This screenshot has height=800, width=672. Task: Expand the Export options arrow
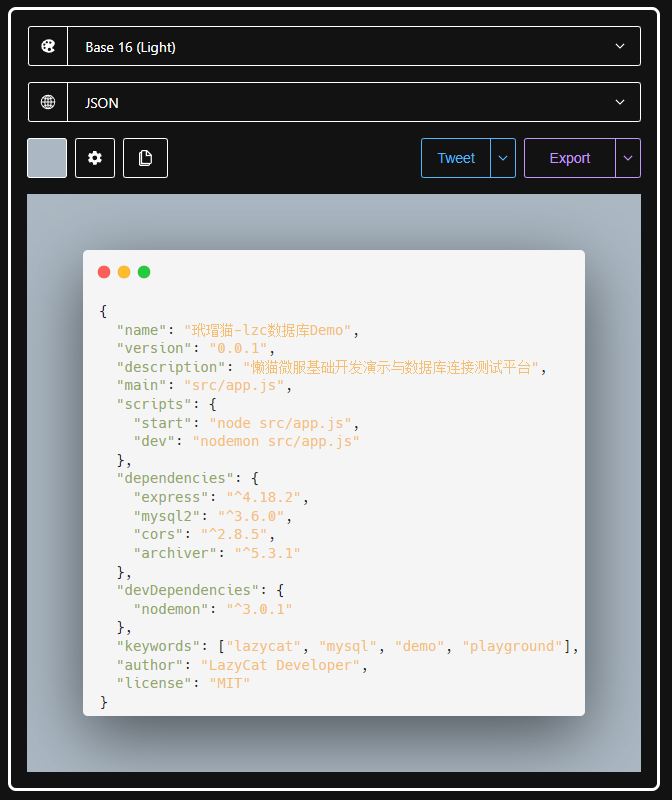[x=628, y=158]
